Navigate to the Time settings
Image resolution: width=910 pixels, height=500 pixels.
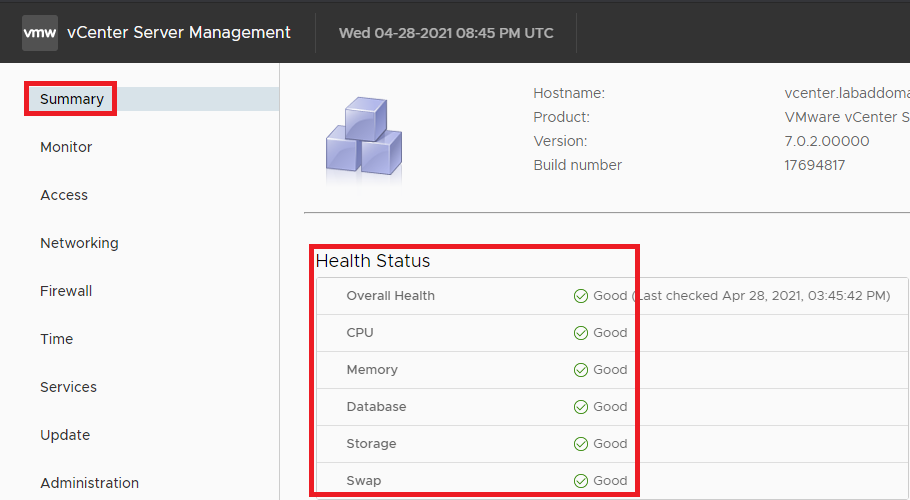click(57, 339)
